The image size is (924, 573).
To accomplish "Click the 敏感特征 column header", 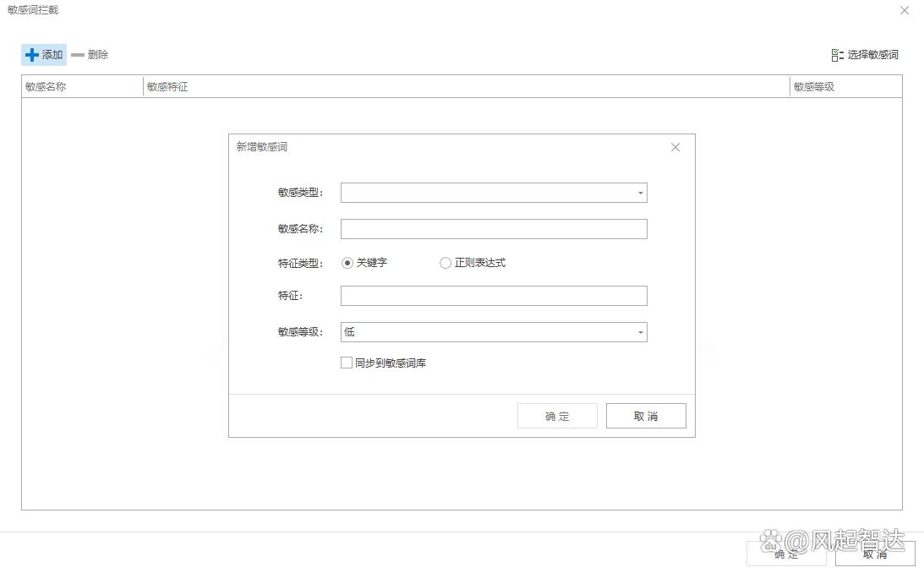I will click(466, 86).
